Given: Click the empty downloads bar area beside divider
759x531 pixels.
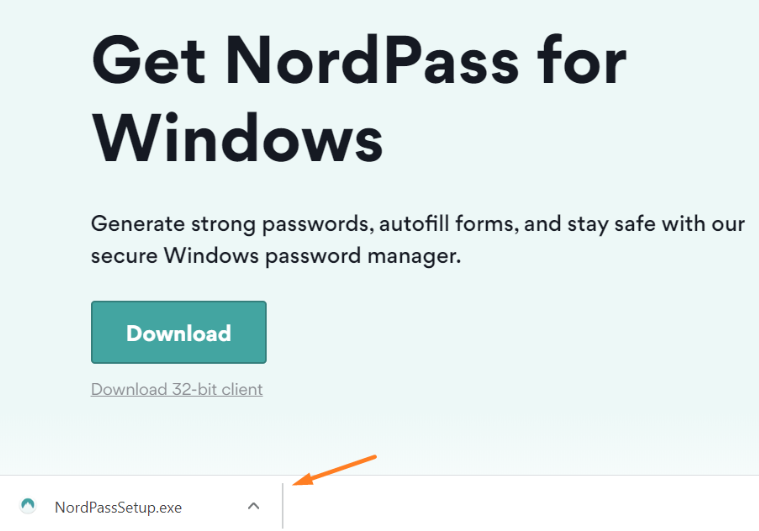Looking at the screenshot, I should click(520, 504).
